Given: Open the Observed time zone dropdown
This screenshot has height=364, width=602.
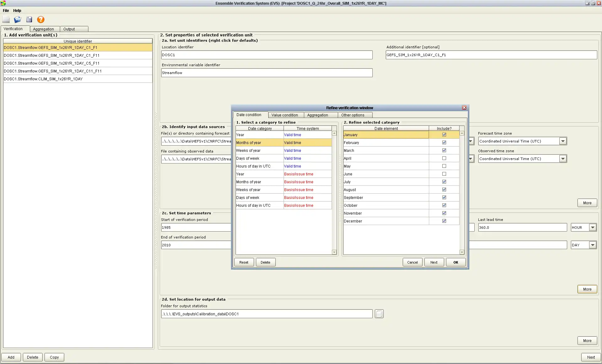Looking at the screenshot, I should [x=563, y=159].
